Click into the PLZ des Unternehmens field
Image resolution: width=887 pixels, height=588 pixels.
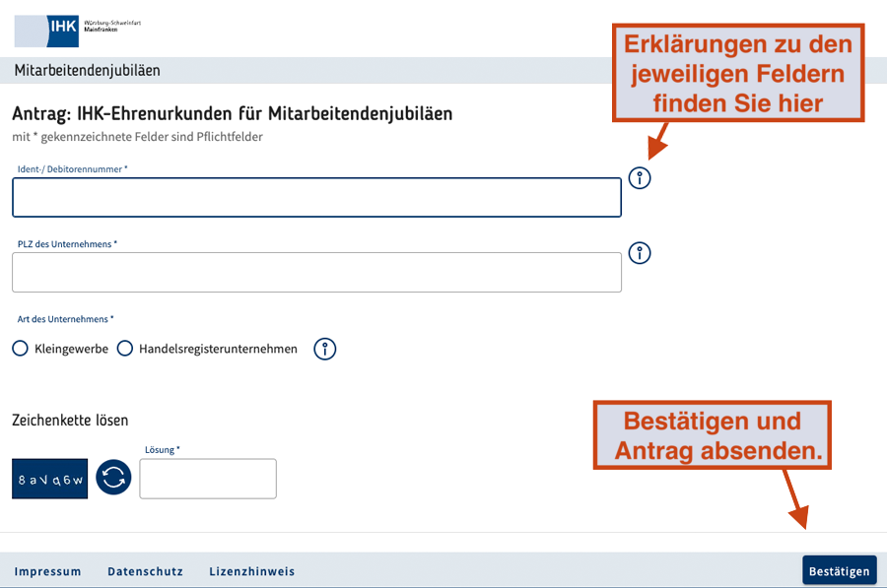pyautogui.click(x=316, y=273)
